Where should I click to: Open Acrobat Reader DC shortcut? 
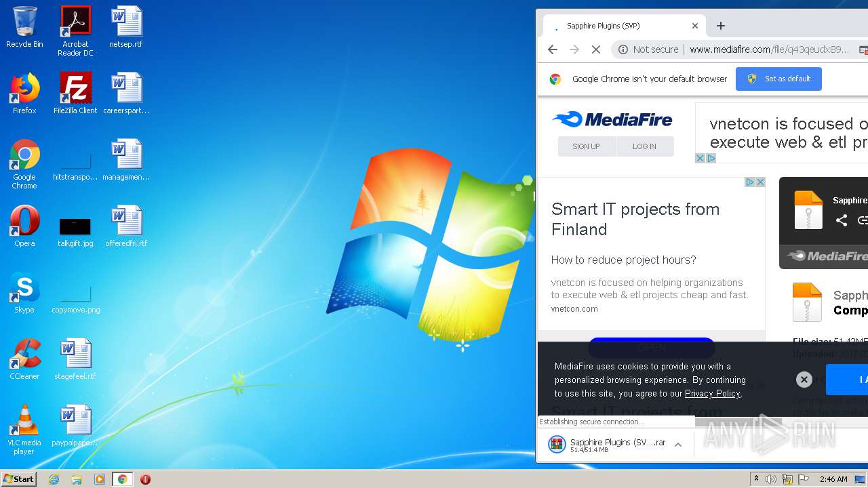click(x=75, y=31)
